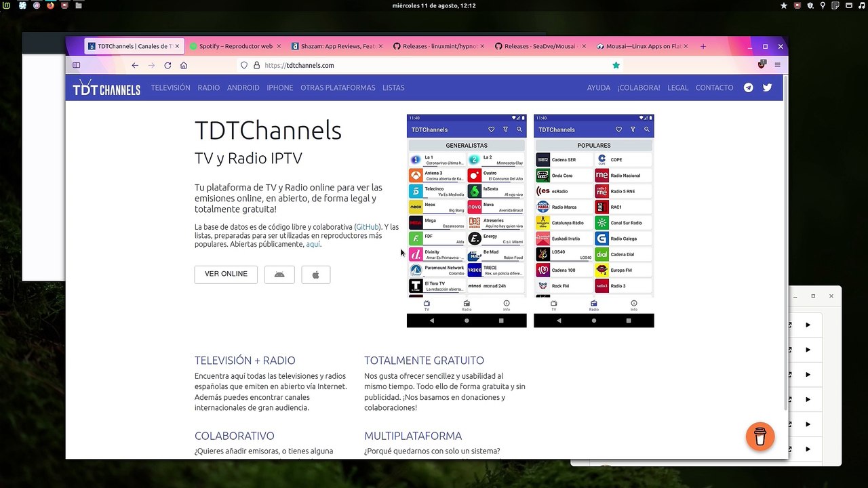Screen dimensions: 868x488
Task: Open the RADIO menu item
Action: tap(209, 87)
